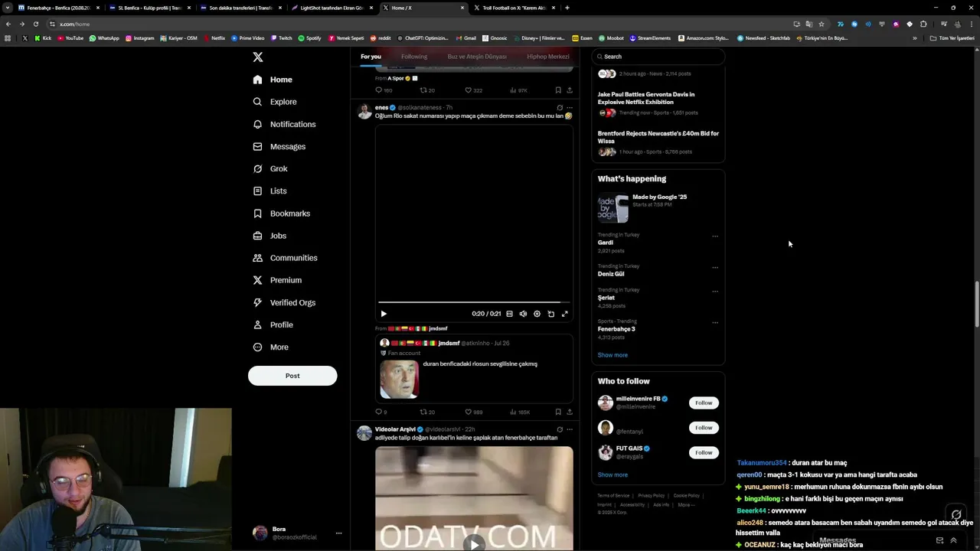Screen dimensions: 980x551
Task: Open Verified Orgs in the sidebar
Action: point(284,302)
